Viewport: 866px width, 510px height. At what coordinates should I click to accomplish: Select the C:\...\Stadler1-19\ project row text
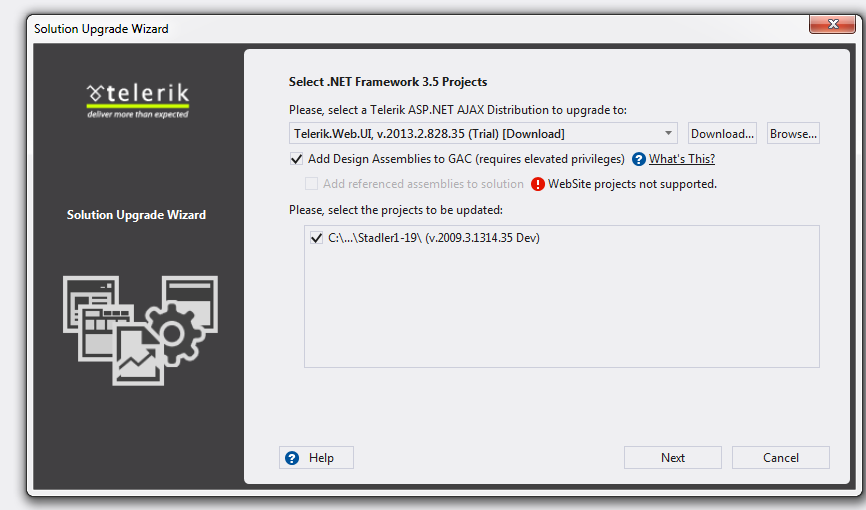pos(434,238)
